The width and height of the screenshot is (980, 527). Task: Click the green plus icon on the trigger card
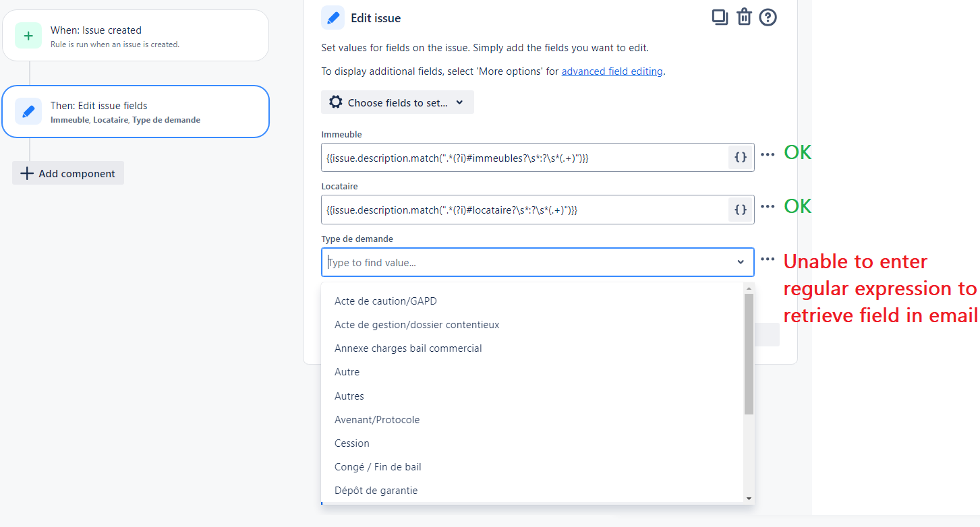pos(28,34)
